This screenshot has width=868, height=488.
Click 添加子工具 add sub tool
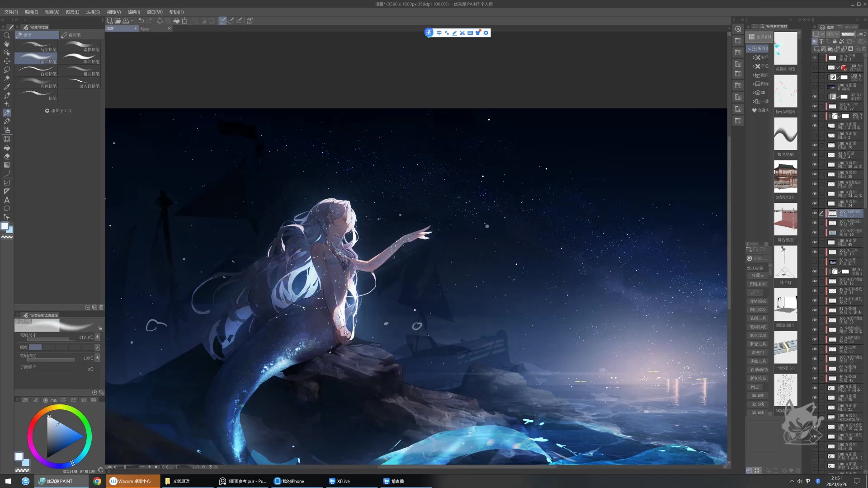tap(58, 111)
